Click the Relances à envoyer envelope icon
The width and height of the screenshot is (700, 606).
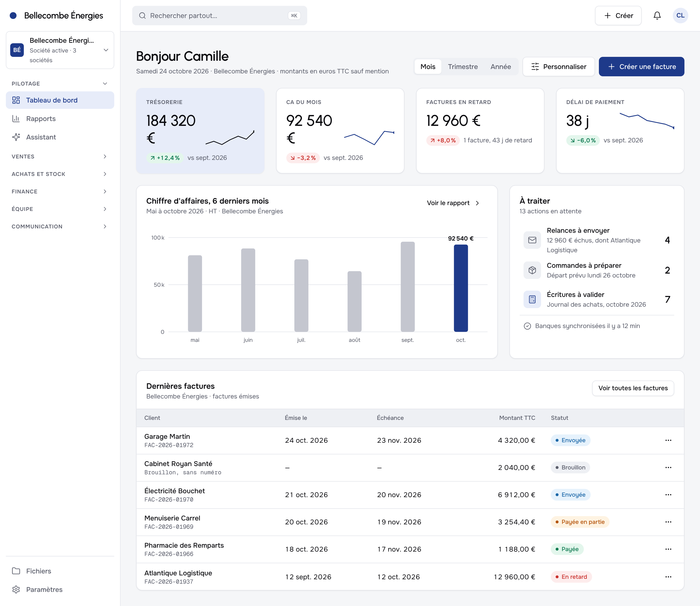(x=532, y=240)
